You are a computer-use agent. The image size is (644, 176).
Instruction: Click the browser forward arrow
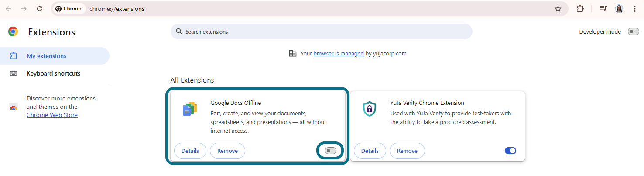click(24, 9)
